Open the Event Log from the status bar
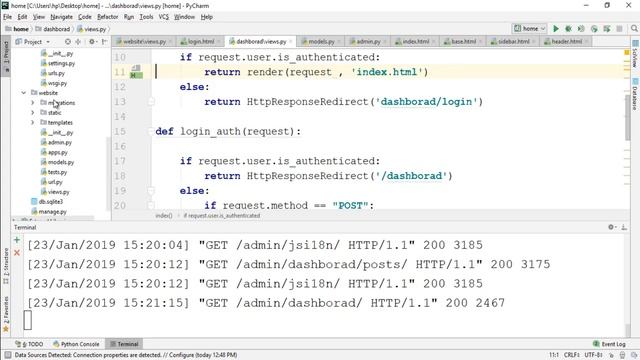Image resolution: width=640 pixels, height=360 pixels. pos(609,344)
